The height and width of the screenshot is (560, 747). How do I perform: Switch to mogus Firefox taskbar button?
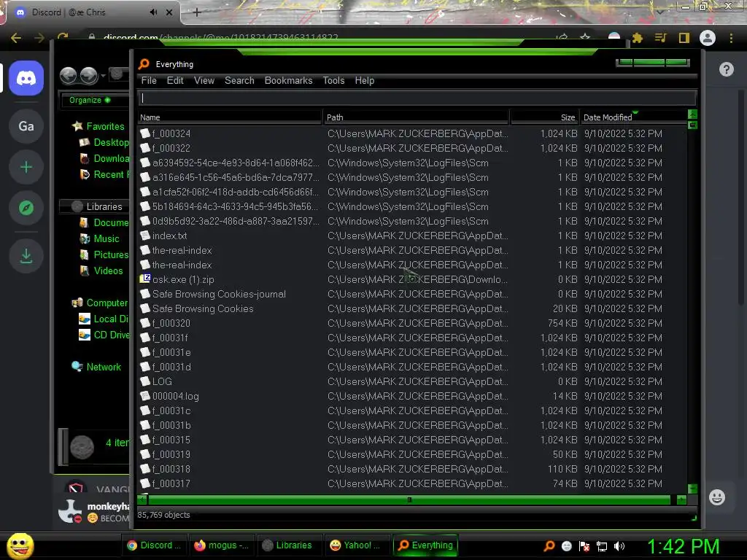pyautogui.click(x=222, y=545)
